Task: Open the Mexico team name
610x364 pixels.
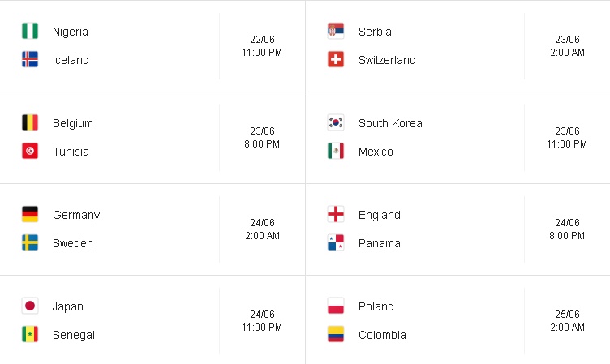Action: point(376,152)
